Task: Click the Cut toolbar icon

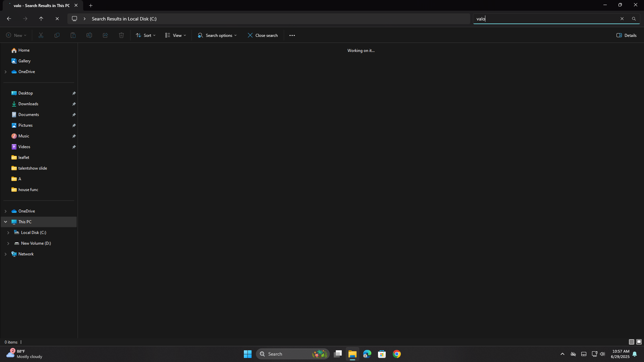Action: coord(41,35)
